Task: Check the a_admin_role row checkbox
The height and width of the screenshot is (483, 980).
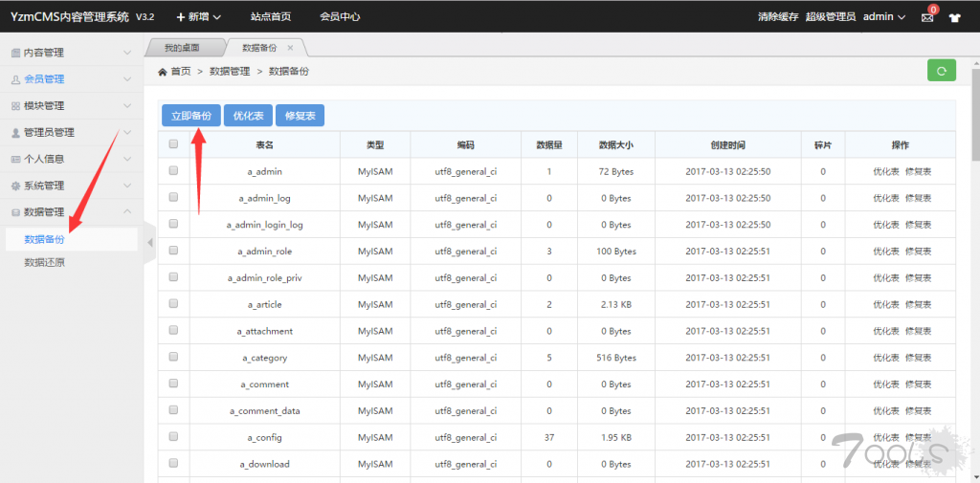Action: point(174,250)
